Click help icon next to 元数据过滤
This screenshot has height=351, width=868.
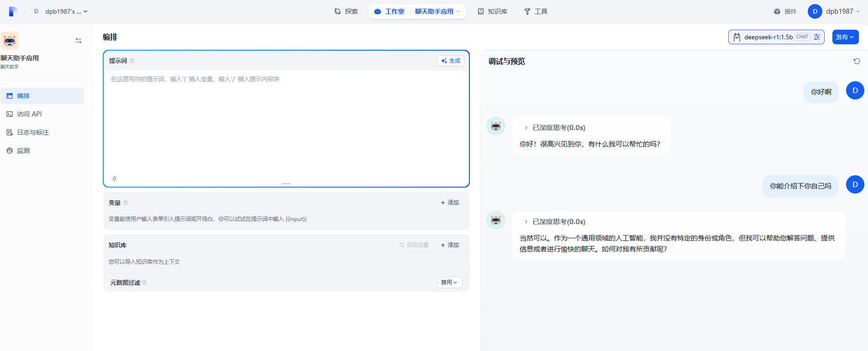[144, 283]
